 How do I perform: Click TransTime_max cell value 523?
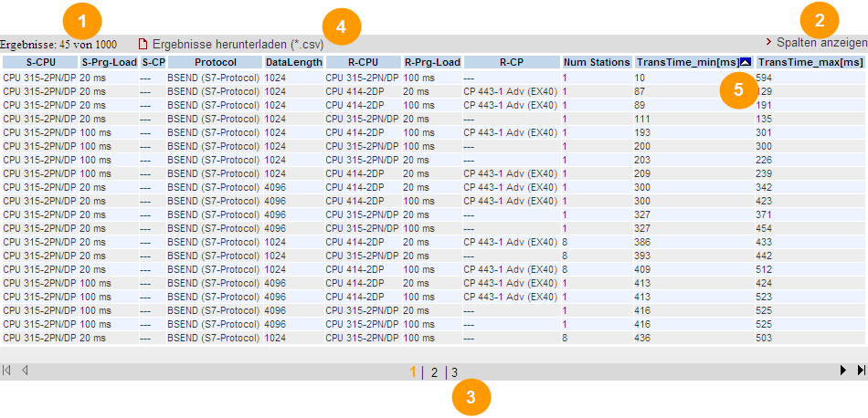click(764, 297)
